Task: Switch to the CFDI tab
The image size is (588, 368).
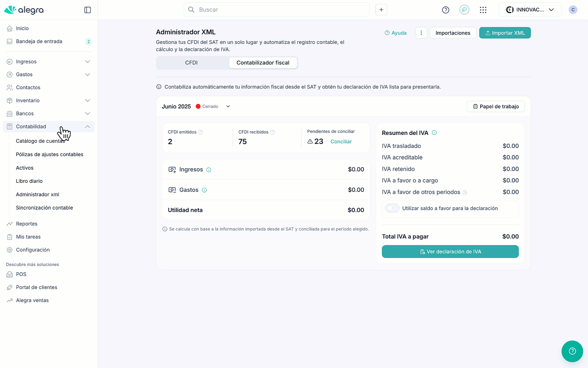Action: pos(191,63)
